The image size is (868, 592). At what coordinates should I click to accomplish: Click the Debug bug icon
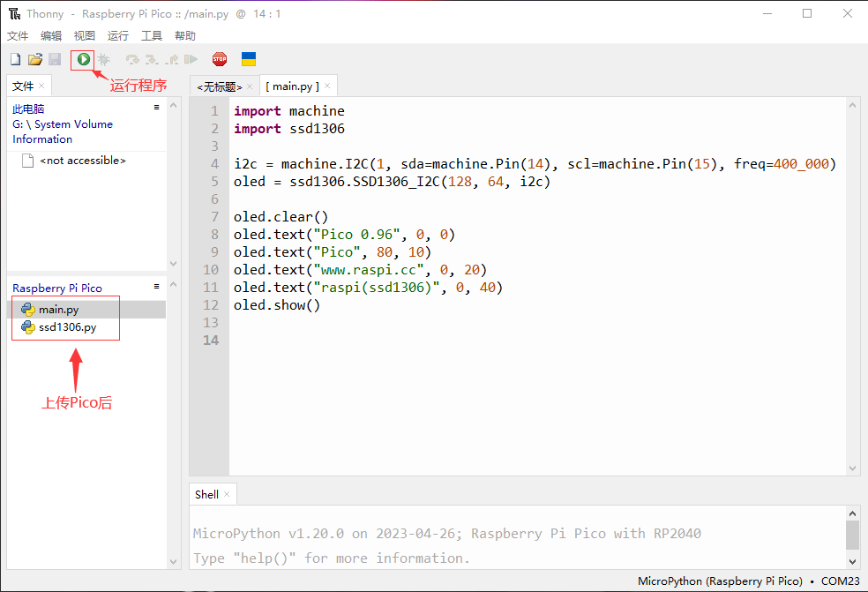[103, 59]
